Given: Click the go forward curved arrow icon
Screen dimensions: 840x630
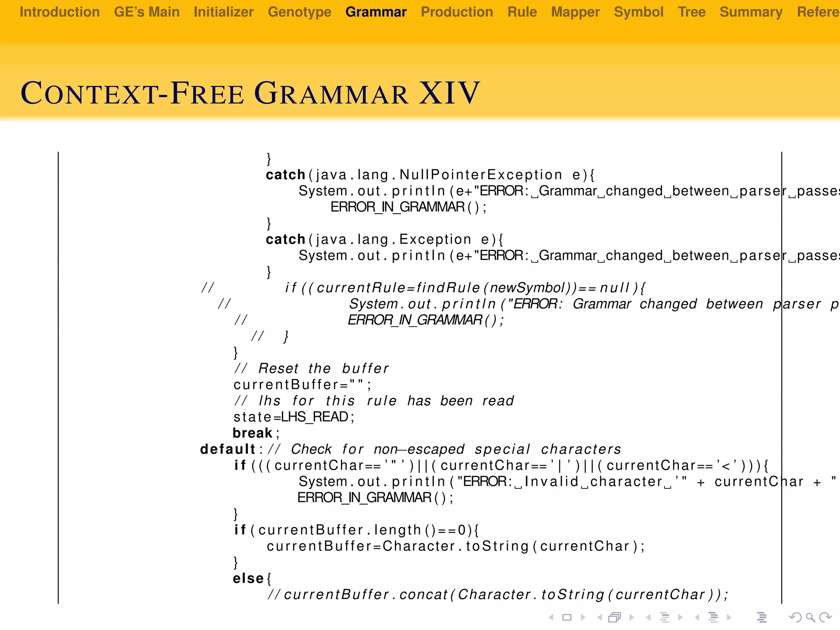Looking at the screenshot, I should click(x=825, y=617).
